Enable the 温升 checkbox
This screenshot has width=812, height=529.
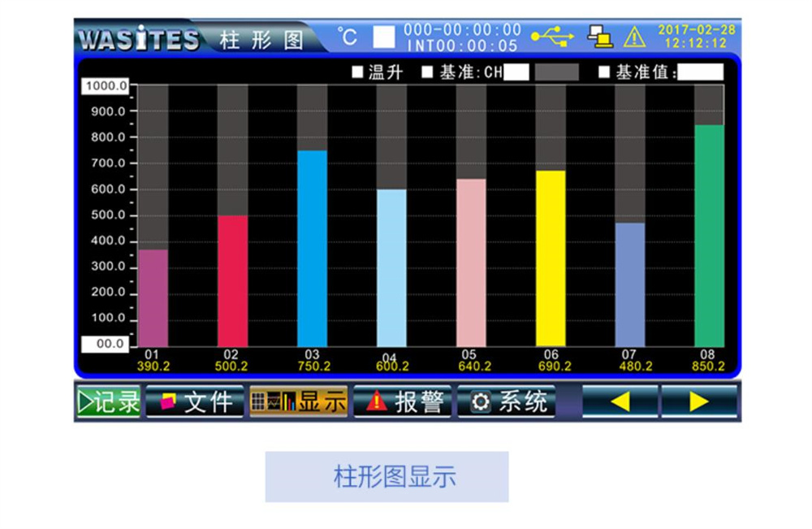click(357, 72)
